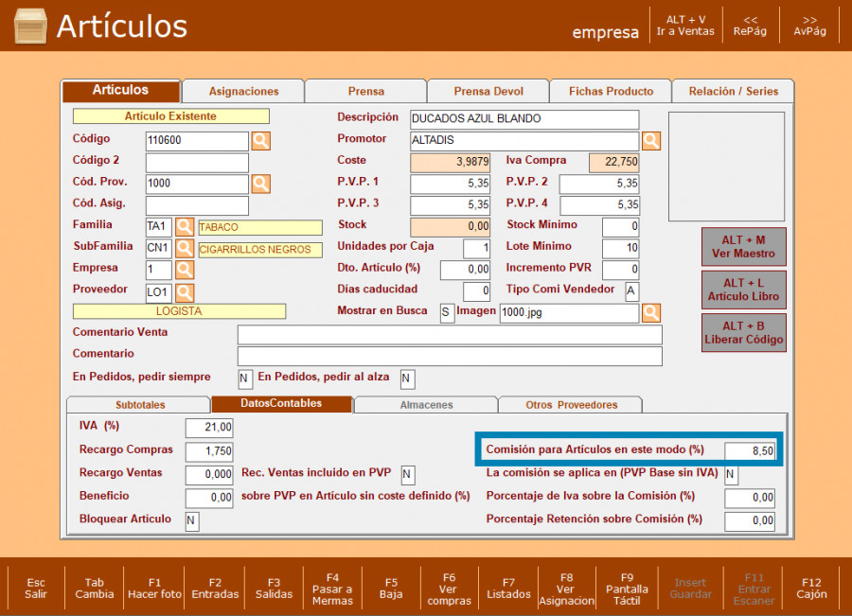Click the Familia search magnifier icon
This screenshot has height=616, width=852.
click(x=185, y=227)
